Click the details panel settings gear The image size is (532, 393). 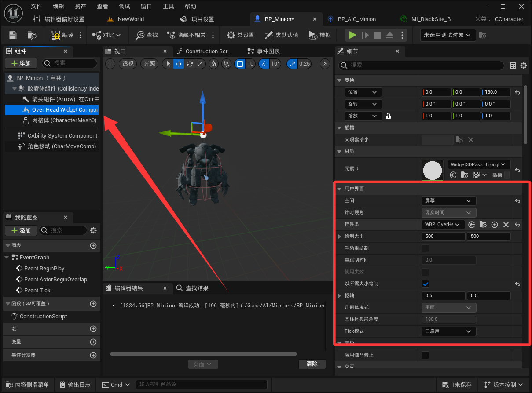pos(524,65)
